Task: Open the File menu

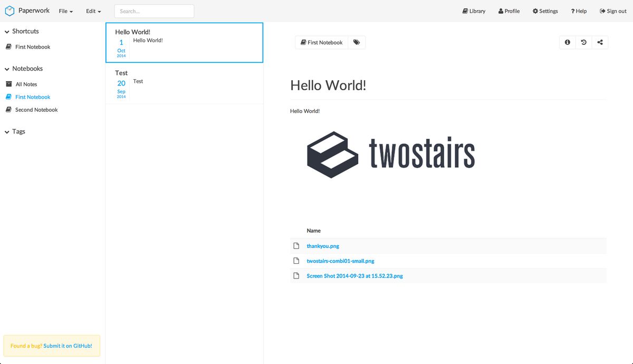Action: click(x=65, y=11)
